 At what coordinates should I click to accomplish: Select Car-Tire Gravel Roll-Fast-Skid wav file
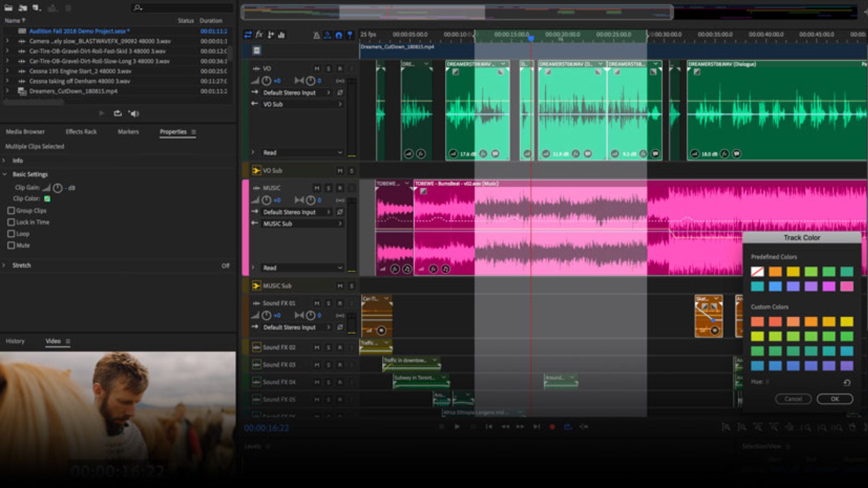click(x=98, y=51)
